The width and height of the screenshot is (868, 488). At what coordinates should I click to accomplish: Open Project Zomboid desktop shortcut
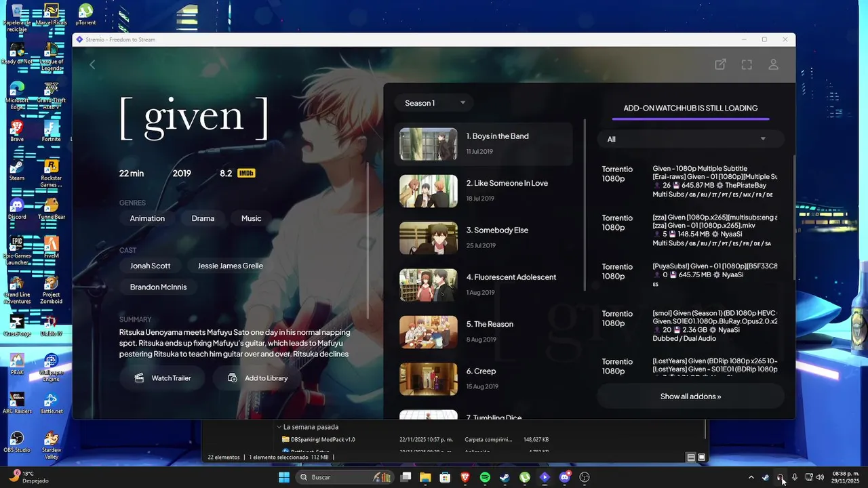(51, 289)
